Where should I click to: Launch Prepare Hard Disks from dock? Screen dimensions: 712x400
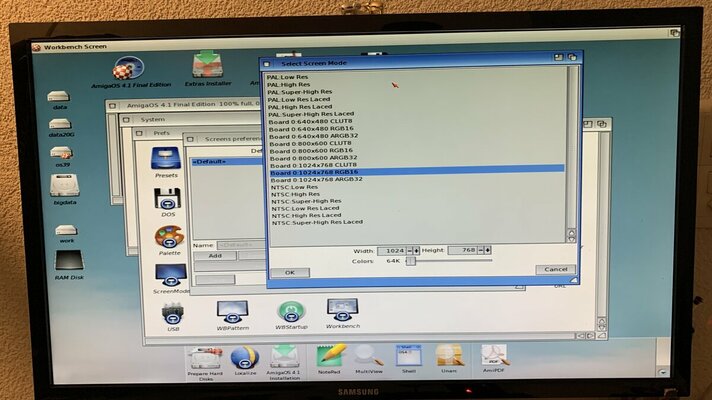205,358
